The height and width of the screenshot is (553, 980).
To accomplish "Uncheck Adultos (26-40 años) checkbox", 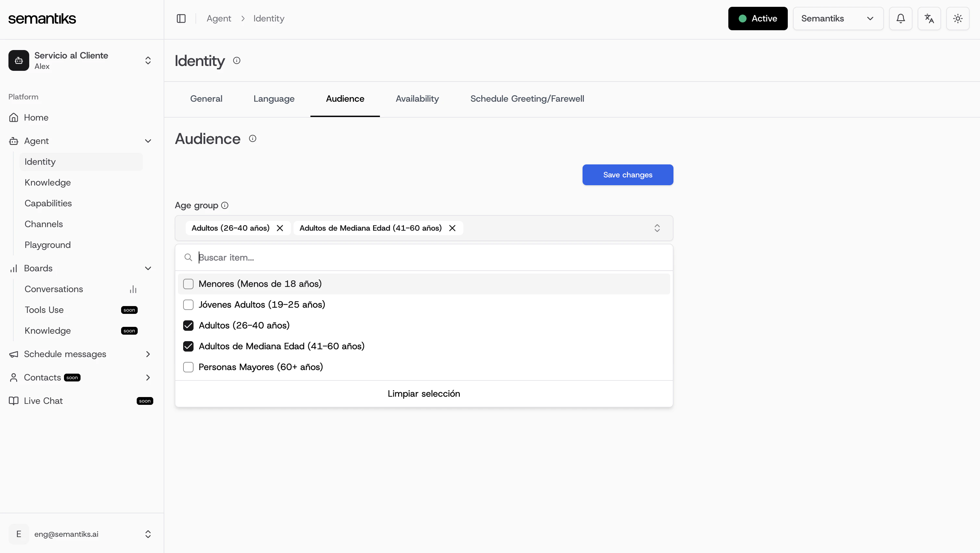I will 188,326.
